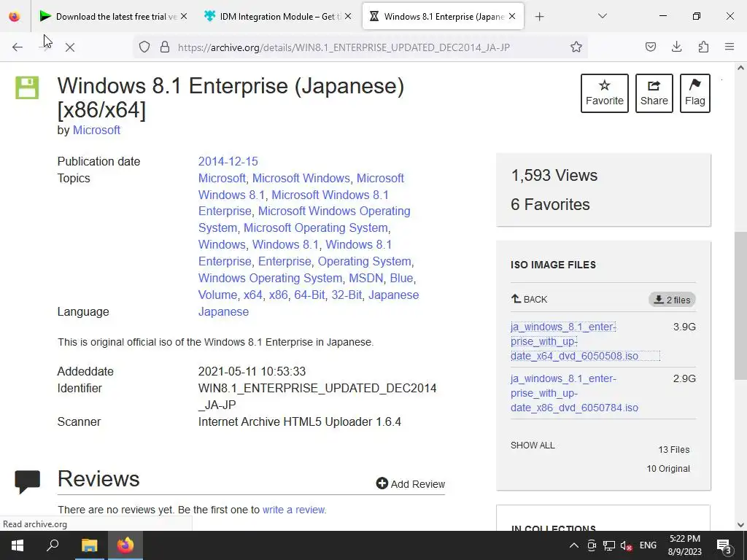Click the Firefox taskbar icon
The image size is (747, 560).
pos(125,545)
